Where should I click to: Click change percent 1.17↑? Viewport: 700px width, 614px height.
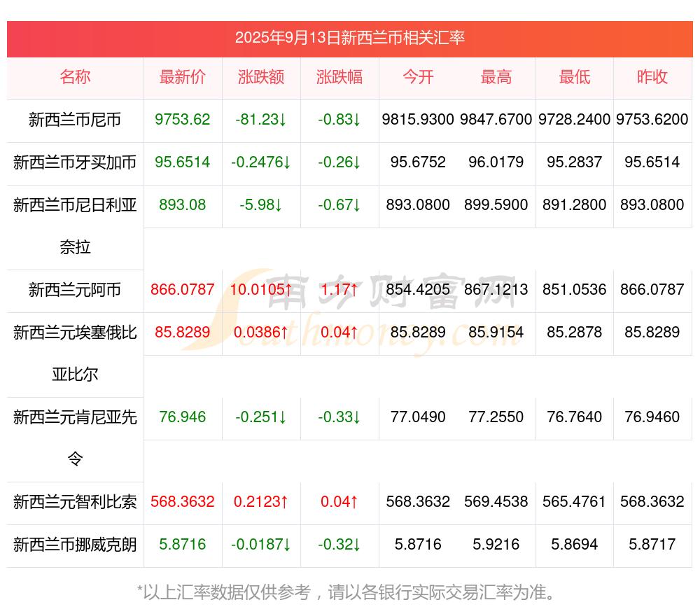pyautogui.click(x=339, y=289)
